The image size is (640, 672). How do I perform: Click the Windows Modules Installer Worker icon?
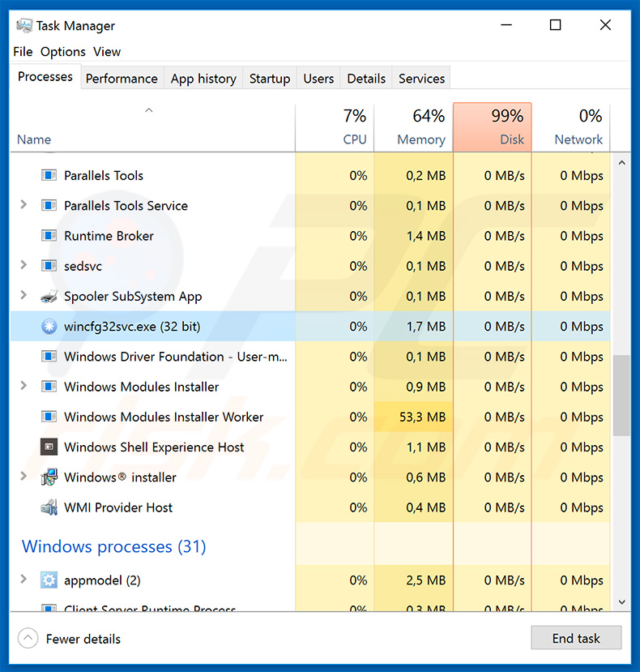click(49, 417)
